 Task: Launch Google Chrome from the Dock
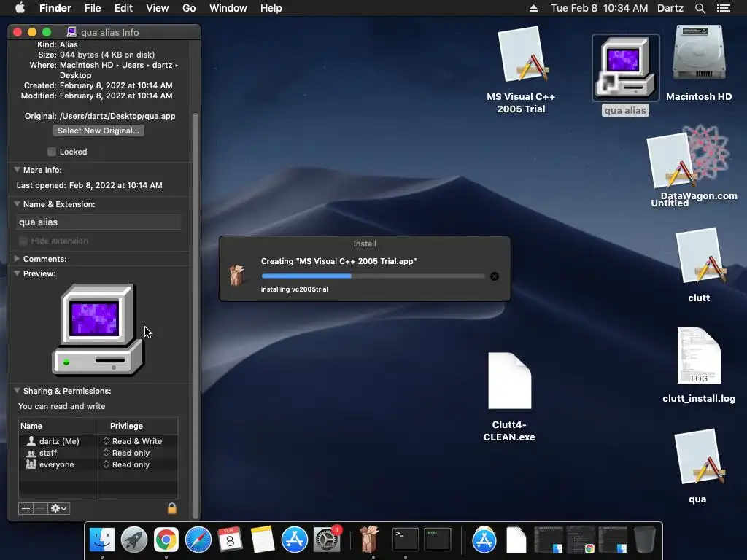(x=166, y=540)
